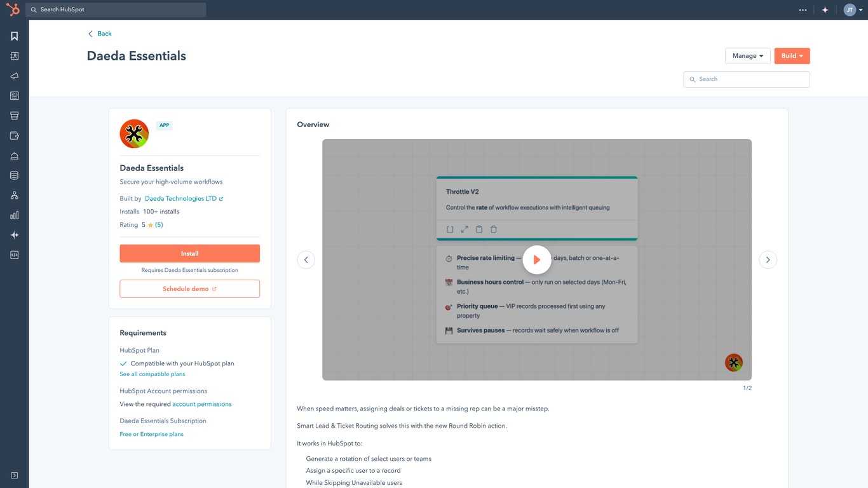Open the Build dropdown

791,55
